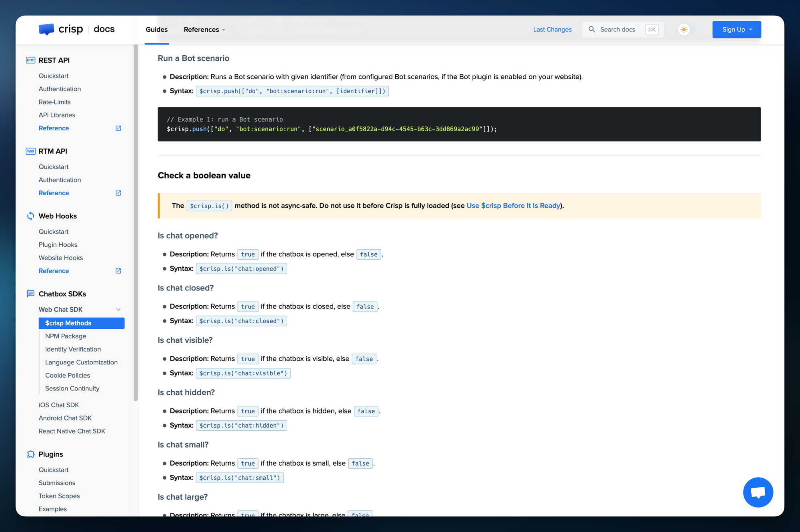
Task: Switch to the Guides tab
Action: tap(156, 29)
